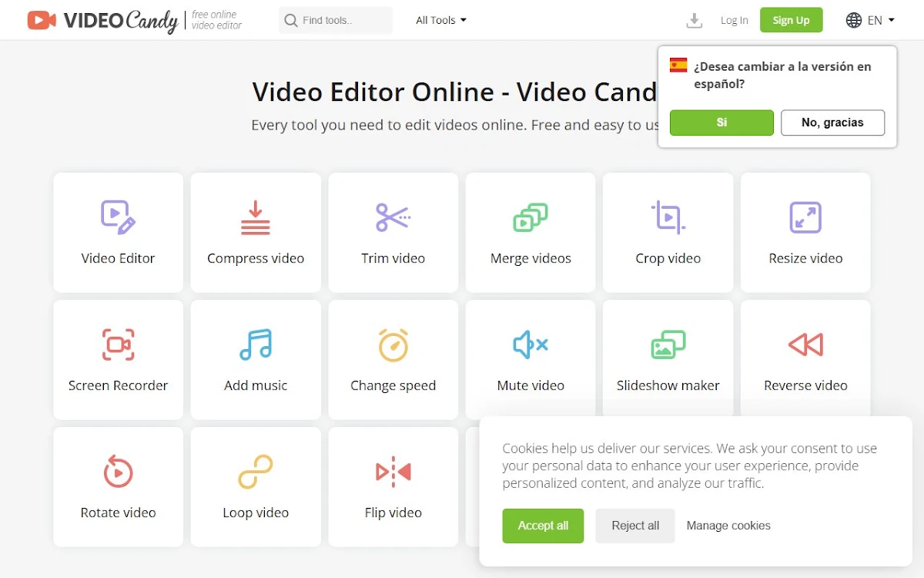
Task: Open the Mute video speaker icon
Action: [x=531, y=344]
